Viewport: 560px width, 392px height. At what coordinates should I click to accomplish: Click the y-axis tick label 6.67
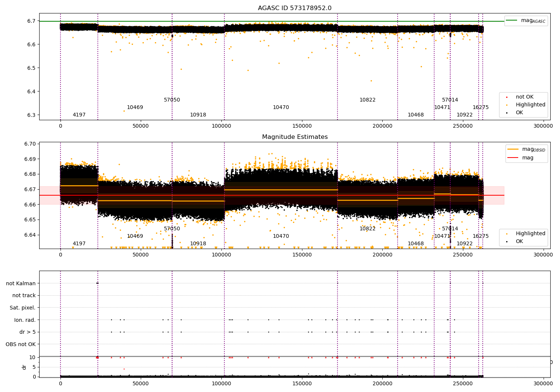coord(30,189)
